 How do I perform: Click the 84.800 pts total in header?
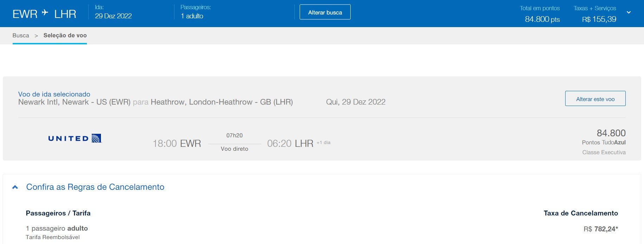point(542,19)
